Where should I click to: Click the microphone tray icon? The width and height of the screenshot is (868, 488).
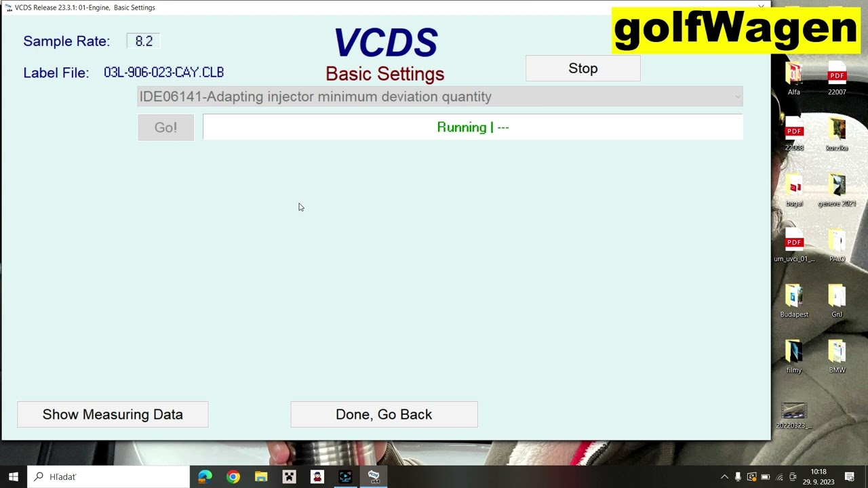738,477
